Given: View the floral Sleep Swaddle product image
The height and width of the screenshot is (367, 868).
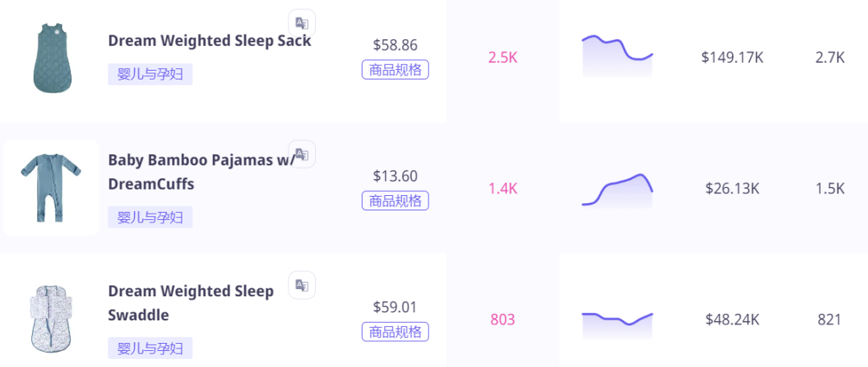Looking at the screenshot, I should pos(52,320).
